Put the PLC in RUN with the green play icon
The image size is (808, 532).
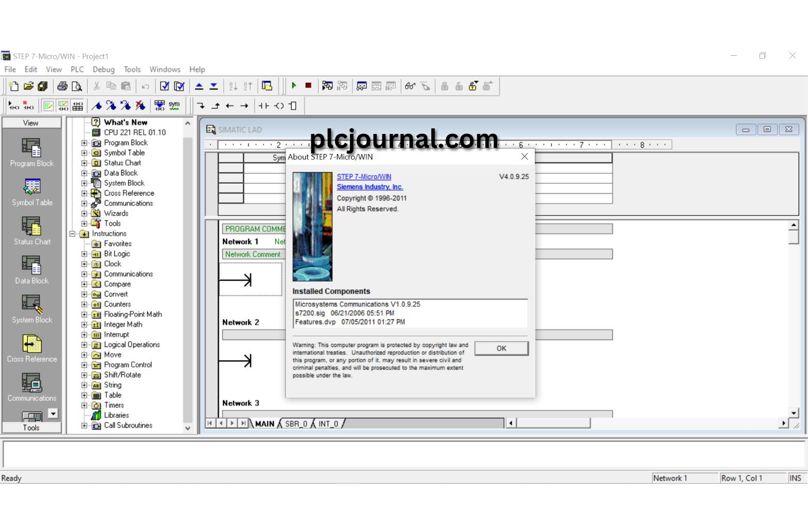(294, 85)
